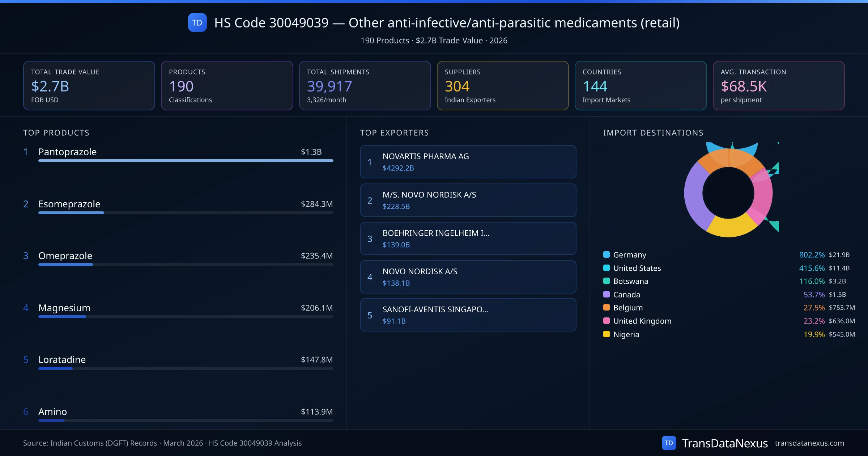868x456 pixels.
Task: Click the Nigeria yellow legend swatch
Action: pos(607,334)
